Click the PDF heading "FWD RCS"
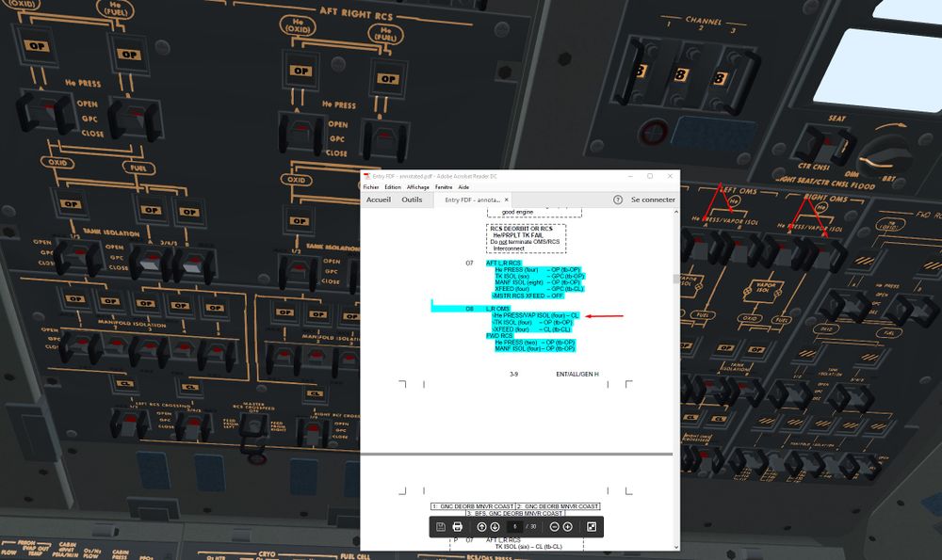This screenshot has width=942, height=560. click(x=499, y=336)
